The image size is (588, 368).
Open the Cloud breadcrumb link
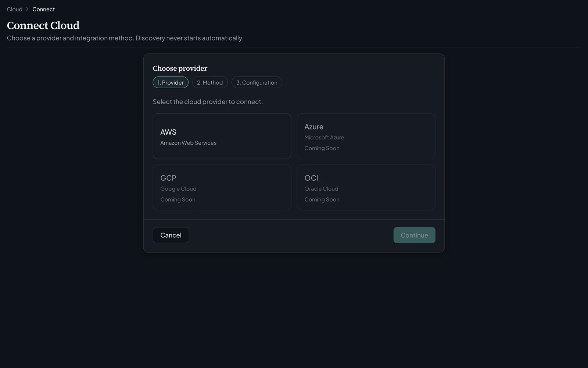[x=15, y=9]
